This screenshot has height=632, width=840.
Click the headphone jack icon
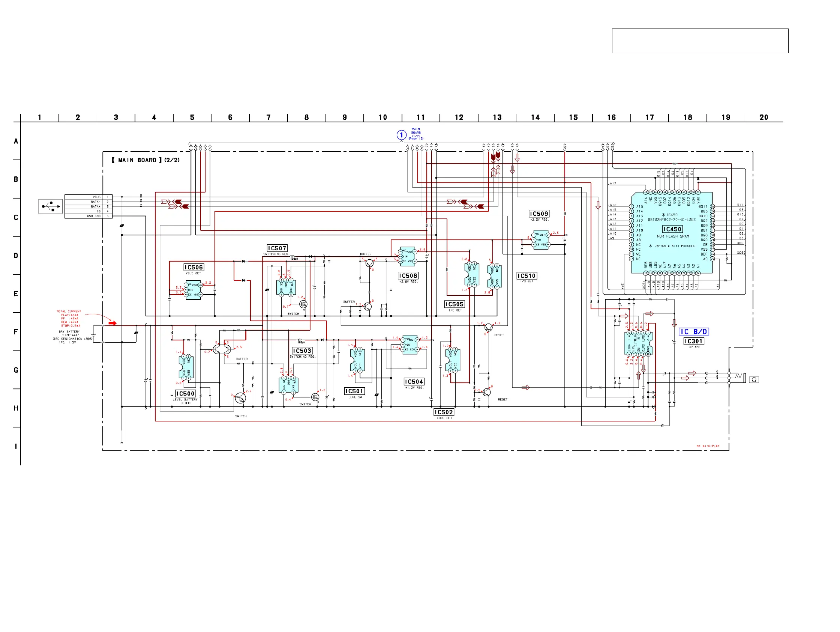(x=754, y=380)
